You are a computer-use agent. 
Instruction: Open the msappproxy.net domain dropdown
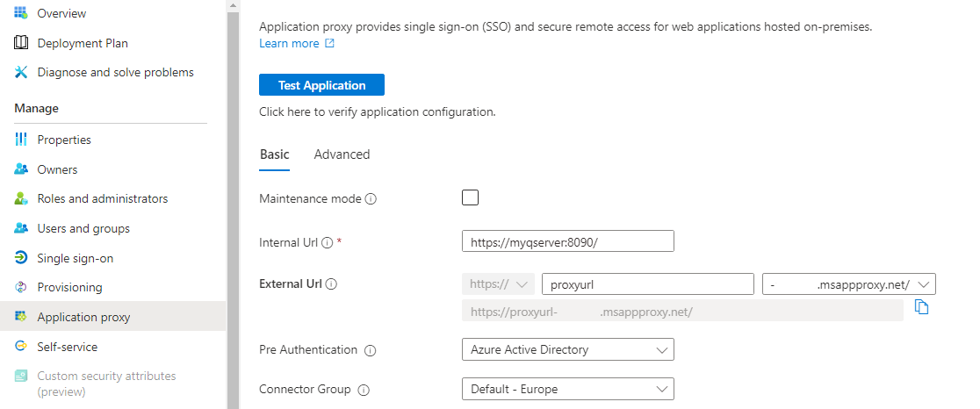848,284
